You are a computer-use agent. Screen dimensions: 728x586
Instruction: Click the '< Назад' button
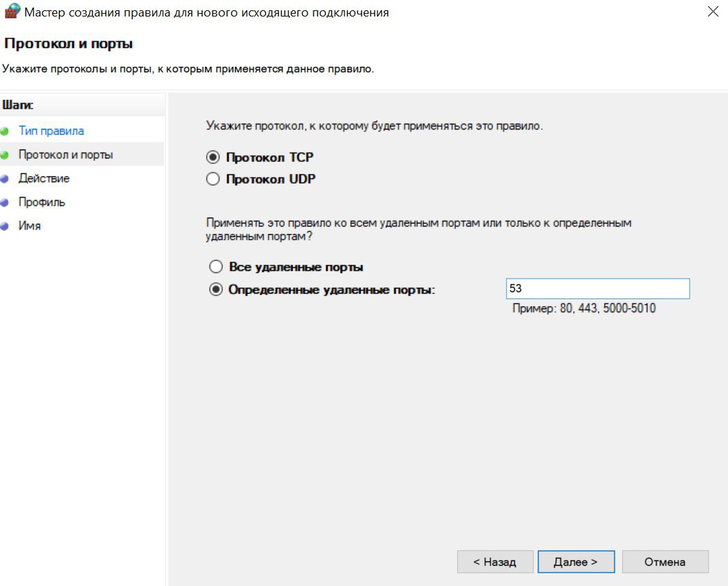point(495,562)
